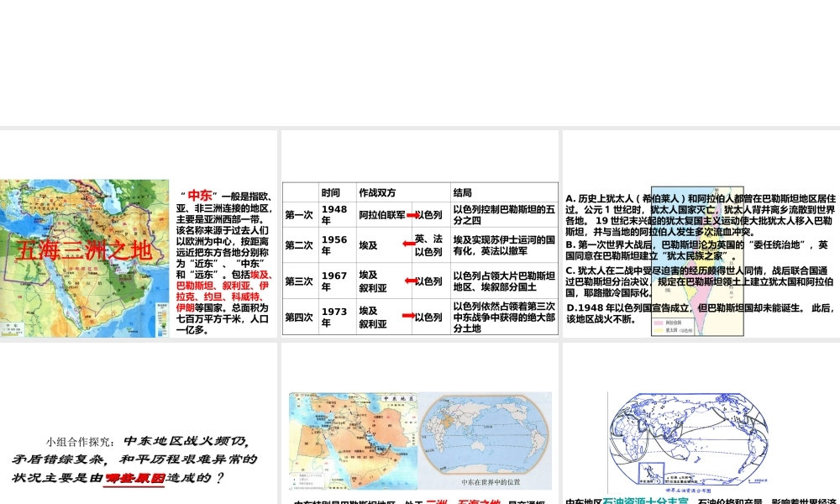Image resolution: width=840 pixels, height=504 pixels.
Task: Click paragraph C about 犹太人在二战中受尽迫害
Action: click(701, 281)
